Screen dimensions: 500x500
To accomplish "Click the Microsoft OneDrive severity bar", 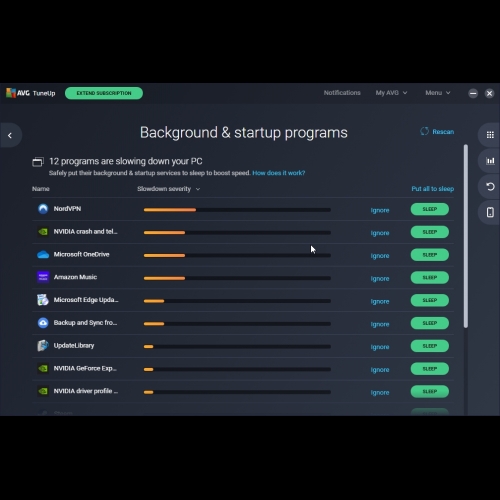I will (x=237, y=256).
